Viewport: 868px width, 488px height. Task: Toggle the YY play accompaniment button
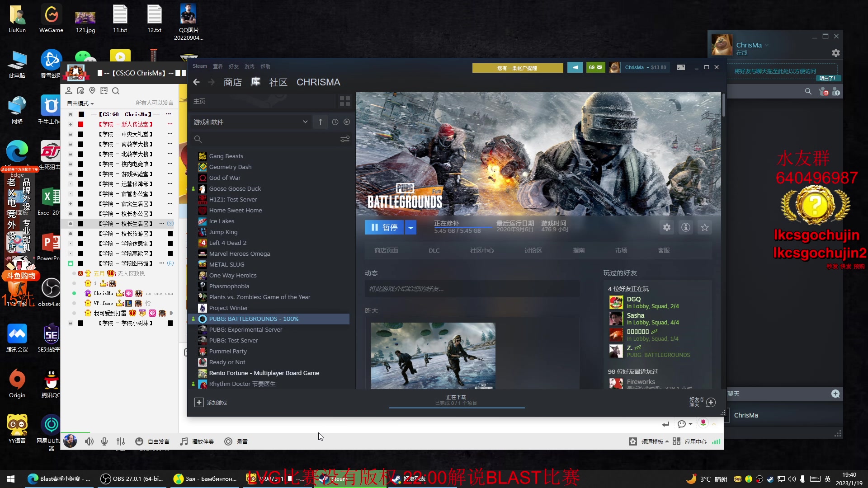point(197,441)
